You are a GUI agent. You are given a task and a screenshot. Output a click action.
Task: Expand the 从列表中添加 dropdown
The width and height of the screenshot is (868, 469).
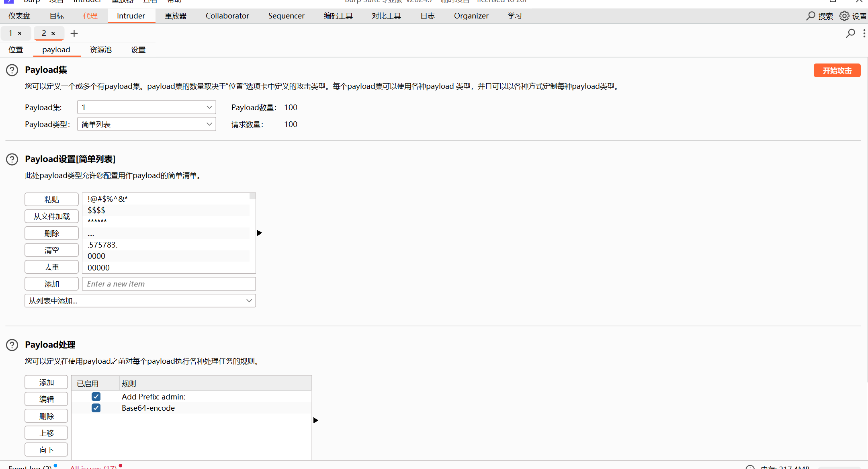click(140, 301)
